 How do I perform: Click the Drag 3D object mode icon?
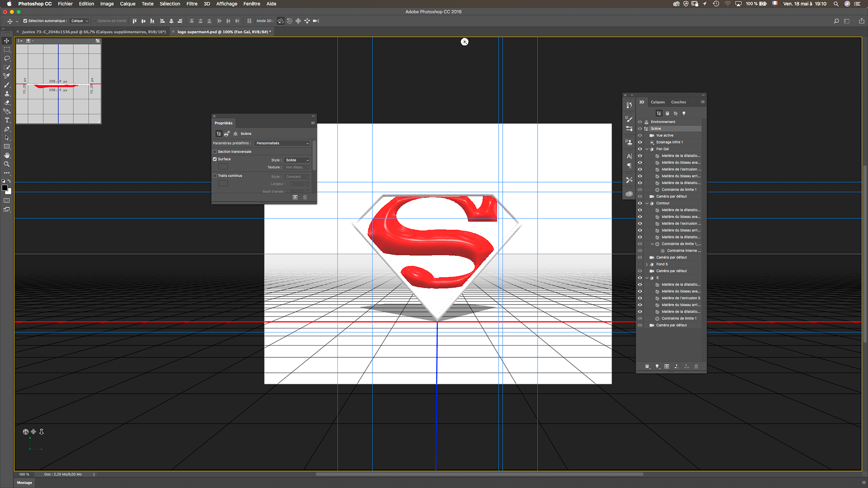tap(298, 21)
